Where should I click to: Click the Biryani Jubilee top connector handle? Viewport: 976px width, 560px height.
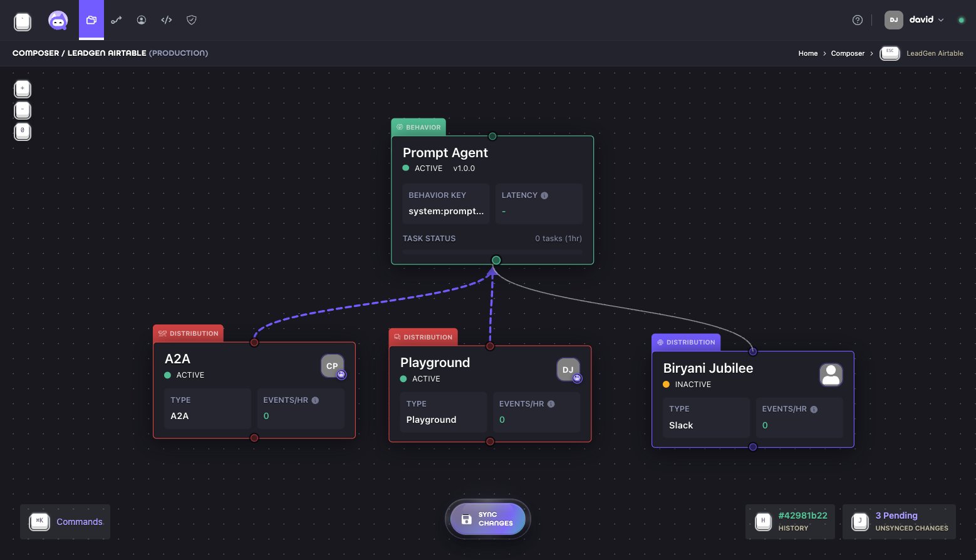coord(753,351)
